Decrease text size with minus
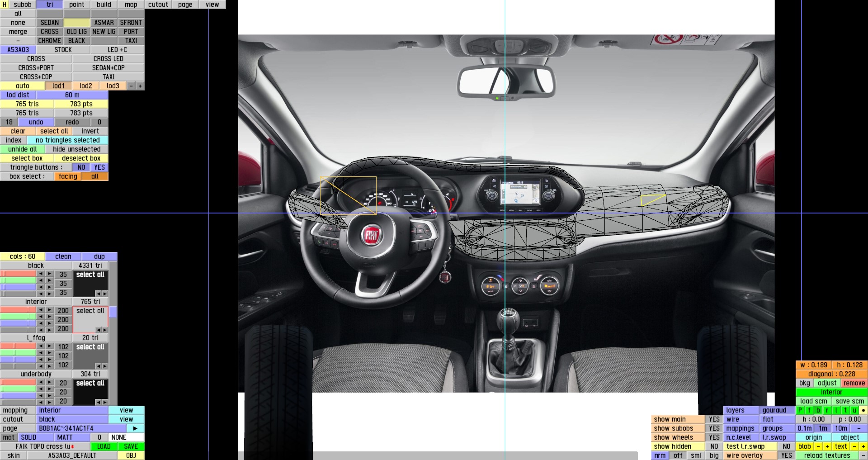Screen dimensions: 868x460 click(854, 446)
